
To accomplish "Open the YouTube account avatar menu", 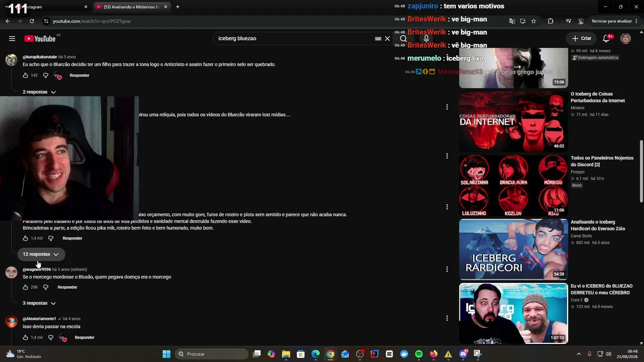I will click(x=625, y=39).
